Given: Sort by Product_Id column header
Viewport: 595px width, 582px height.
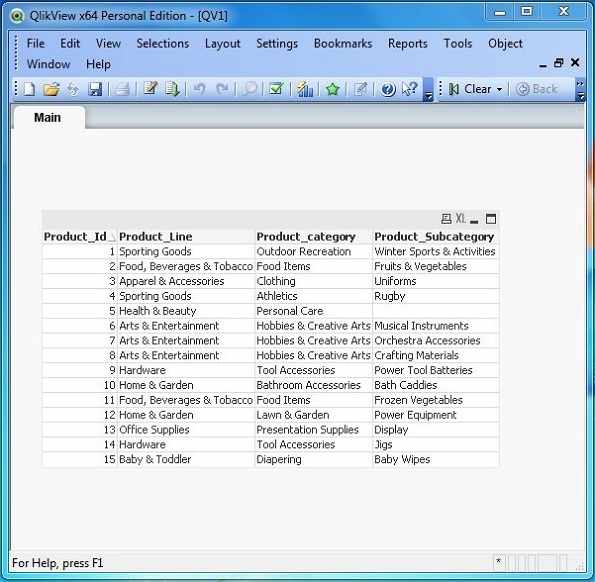Looking at the screenshot, I should coord(79,237).
